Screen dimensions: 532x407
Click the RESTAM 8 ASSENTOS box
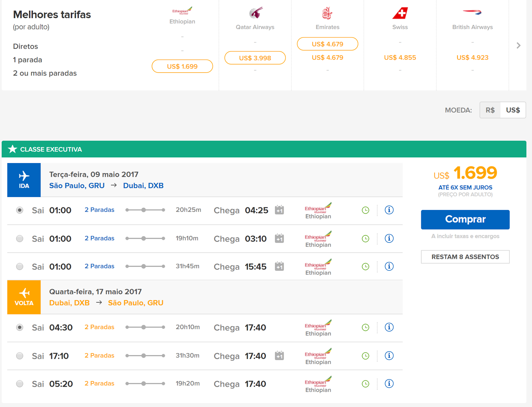point(465,257)
